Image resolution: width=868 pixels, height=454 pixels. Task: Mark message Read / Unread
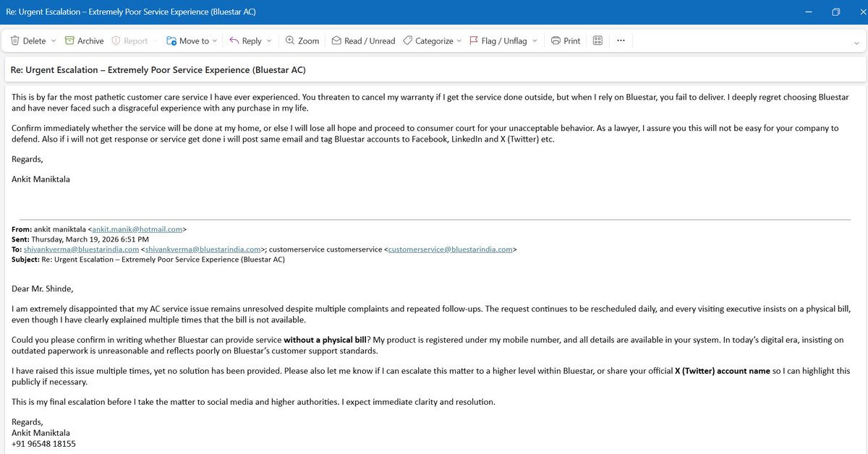363,41
